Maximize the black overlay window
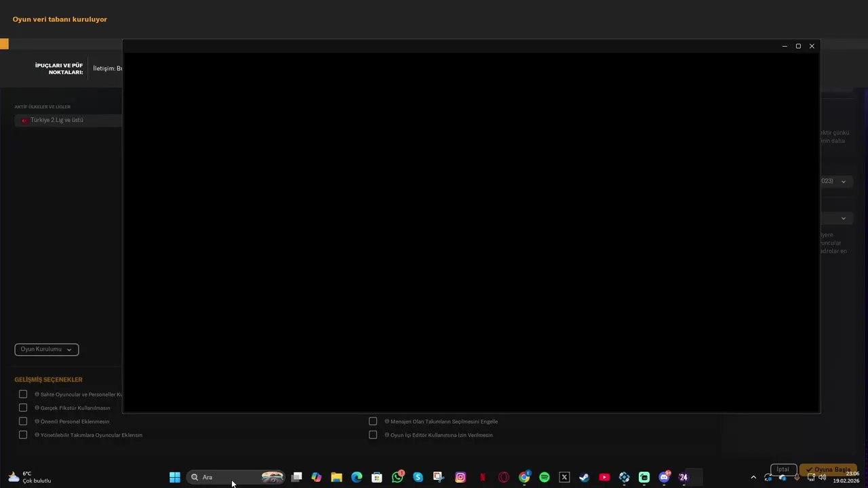 pyautogui.click(x=798, y=46)
